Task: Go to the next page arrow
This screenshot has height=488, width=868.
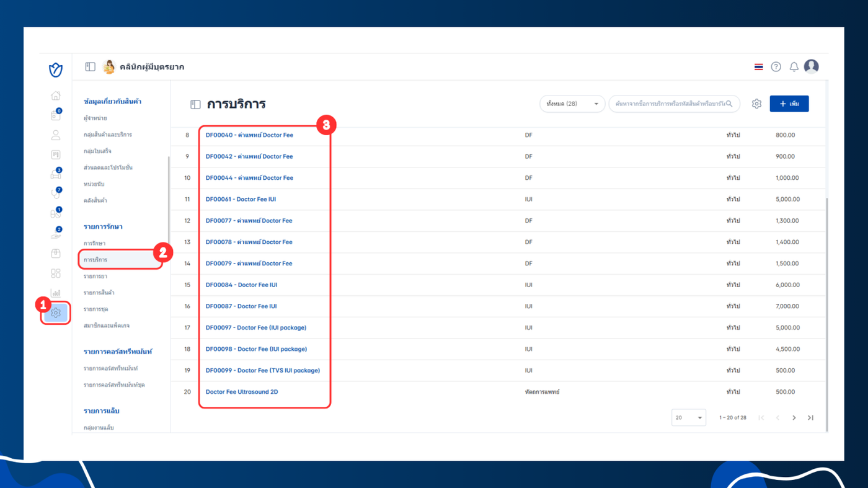Action: (794, 418)
